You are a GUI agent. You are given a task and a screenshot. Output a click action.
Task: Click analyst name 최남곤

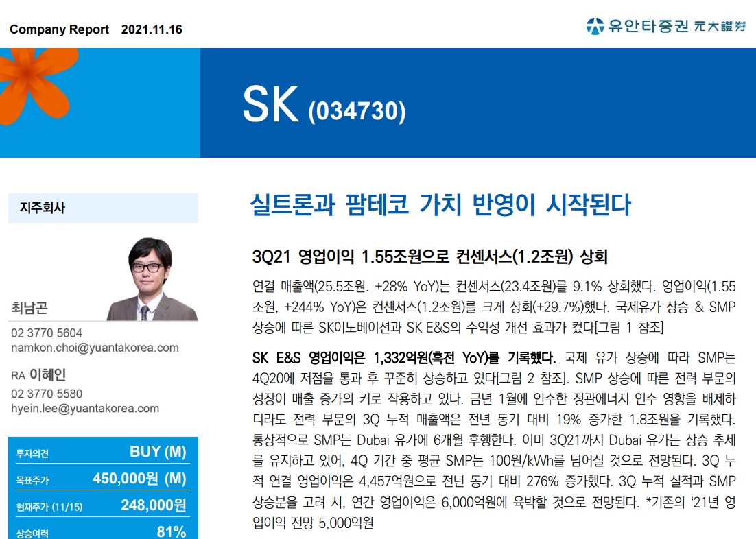click(29, 308)
